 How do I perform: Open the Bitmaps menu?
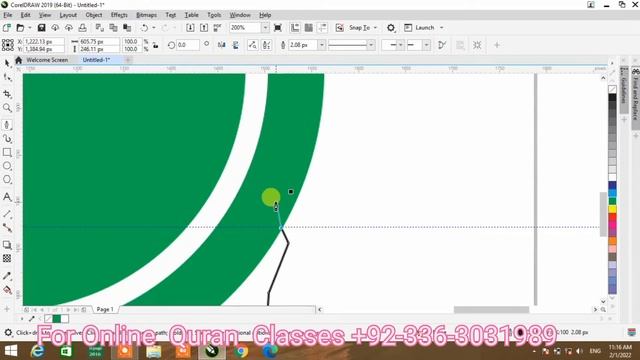[x=147, y=15]
